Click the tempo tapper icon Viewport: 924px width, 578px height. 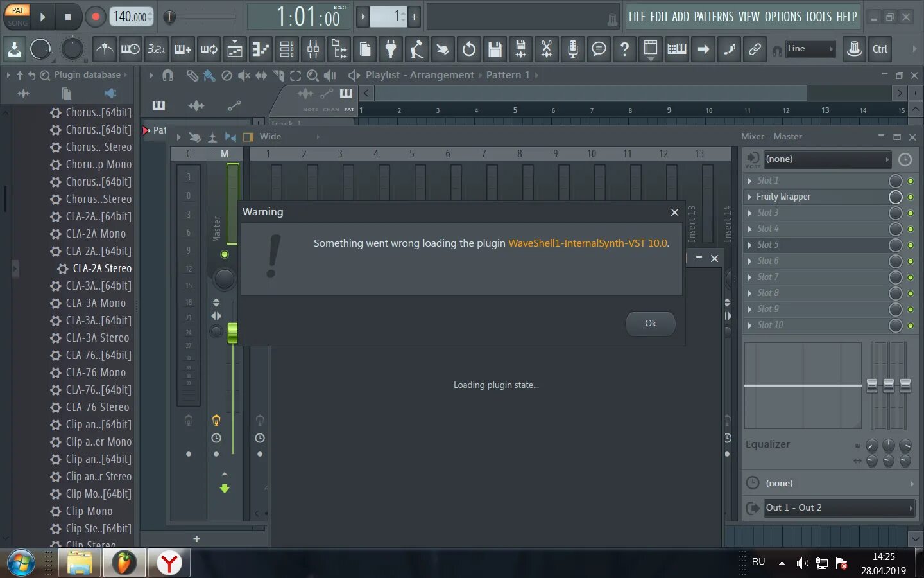[x=417, y=49]
